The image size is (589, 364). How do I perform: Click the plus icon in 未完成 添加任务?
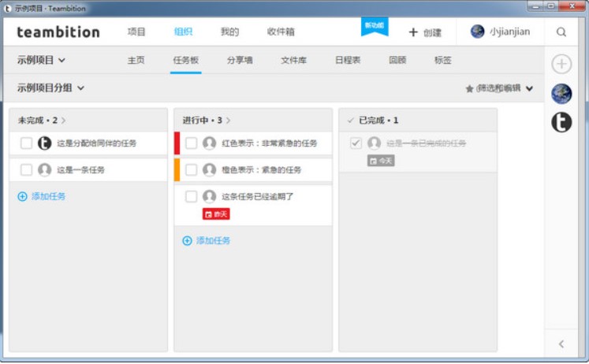(23, 196)
